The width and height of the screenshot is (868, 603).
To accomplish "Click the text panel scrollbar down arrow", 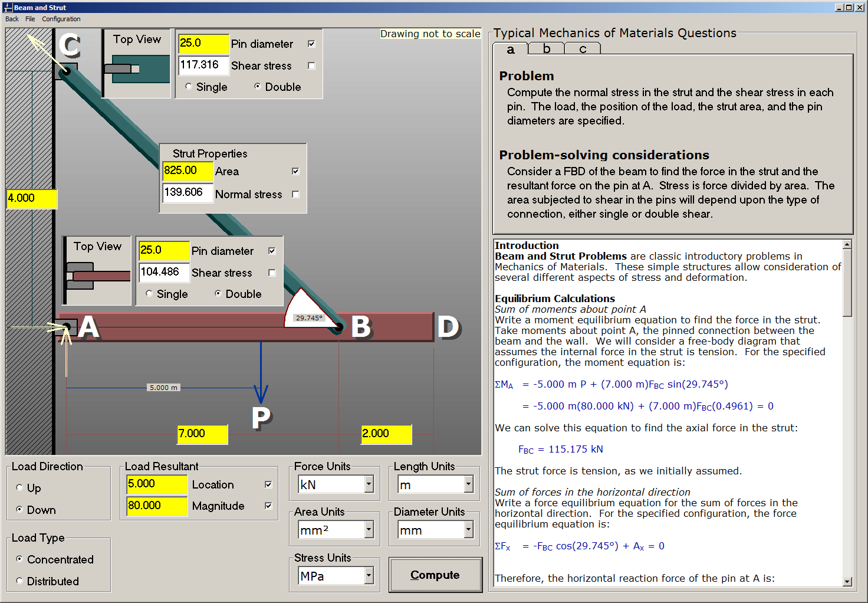I will (x=847, y=580).
